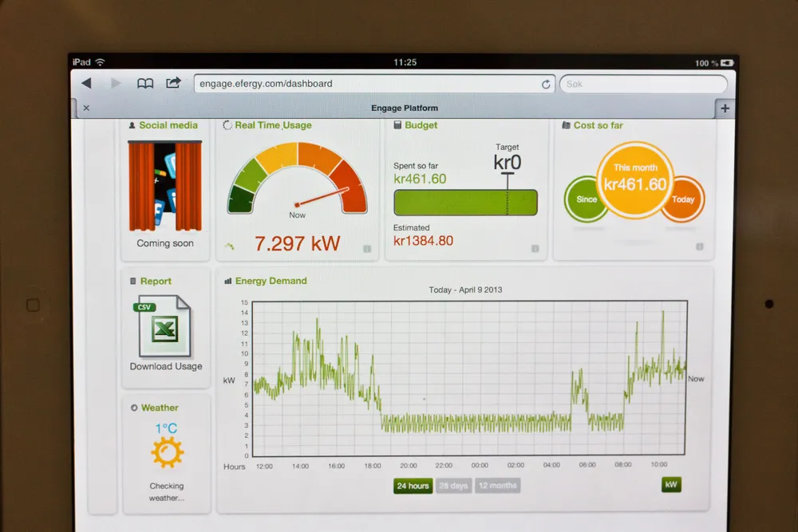Switch graph to 12 months

pos(497,486)
